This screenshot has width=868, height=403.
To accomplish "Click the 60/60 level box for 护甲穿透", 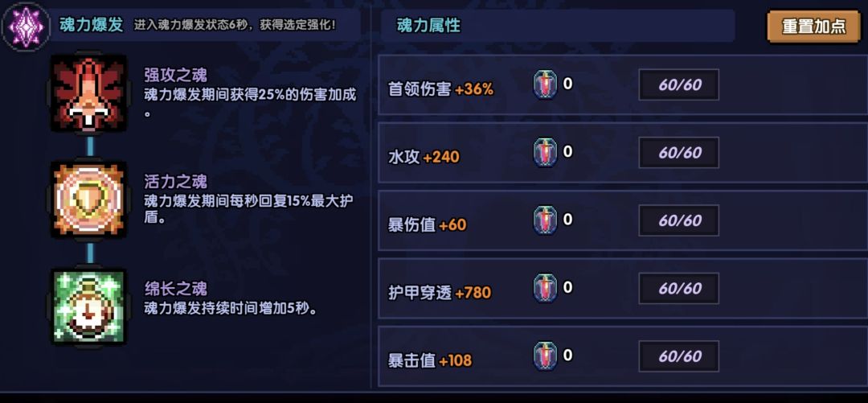I will (x=679, y=289).
